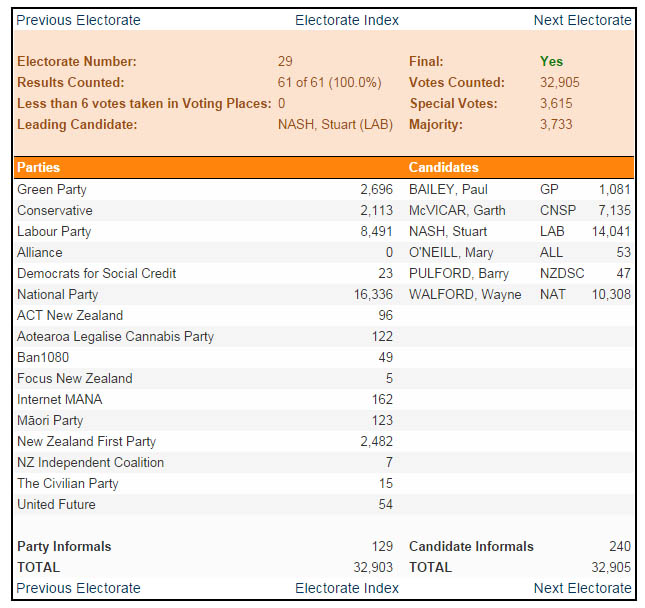Click candidate WALFORD, Wayne
645x608 pixels.
[x=465, y=294]
